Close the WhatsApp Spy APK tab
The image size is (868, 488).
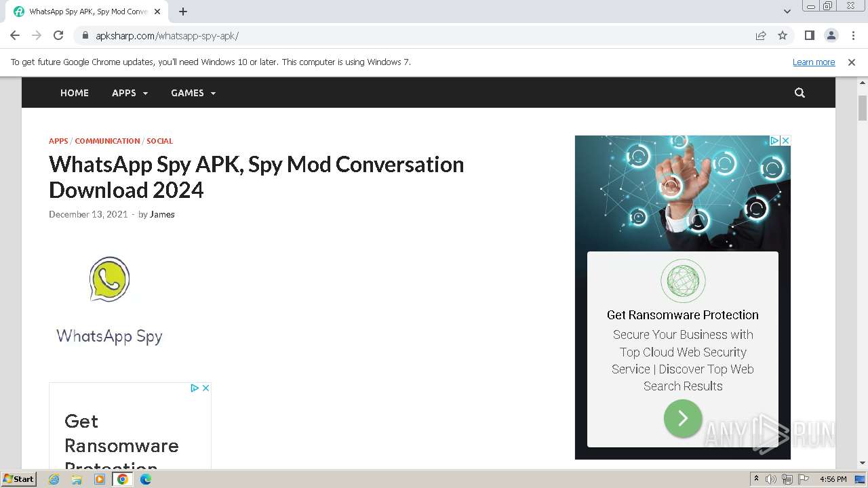click(157, 12)
